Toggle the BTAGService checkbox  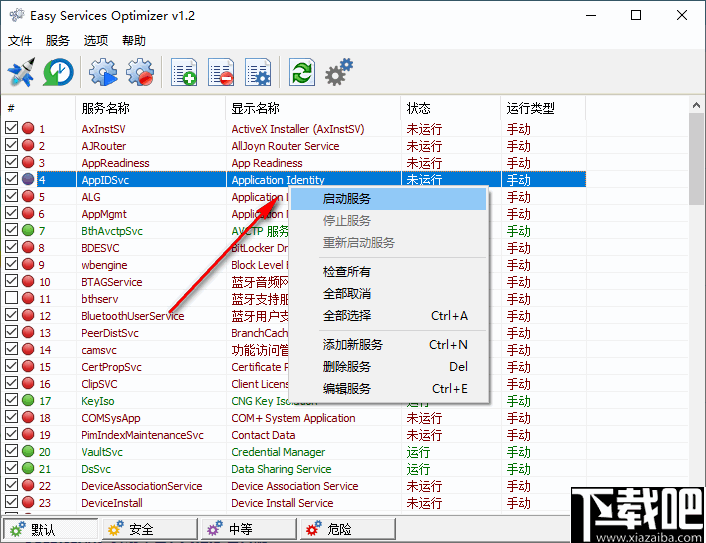click(x=12, y=281)
